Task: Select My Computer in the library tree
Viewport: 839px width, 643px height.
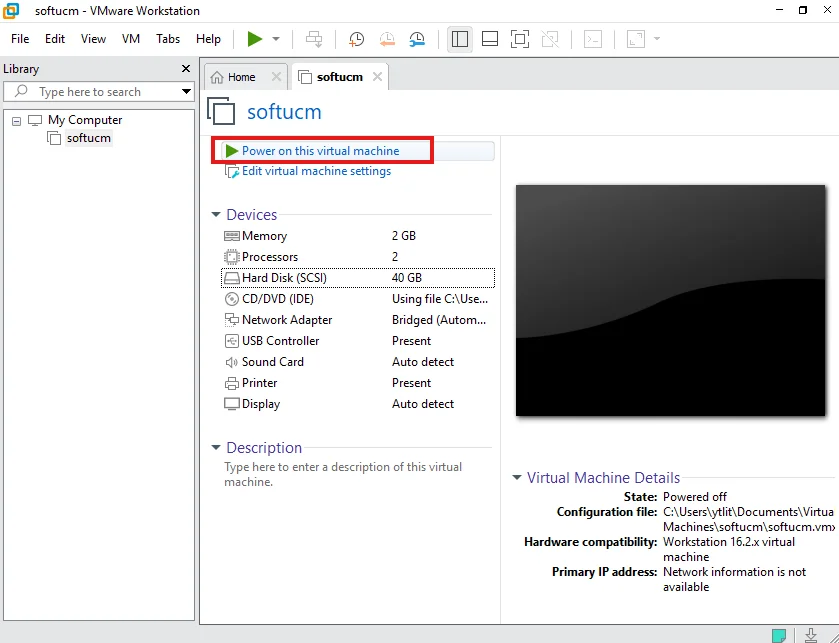Action: pos(85,120)
